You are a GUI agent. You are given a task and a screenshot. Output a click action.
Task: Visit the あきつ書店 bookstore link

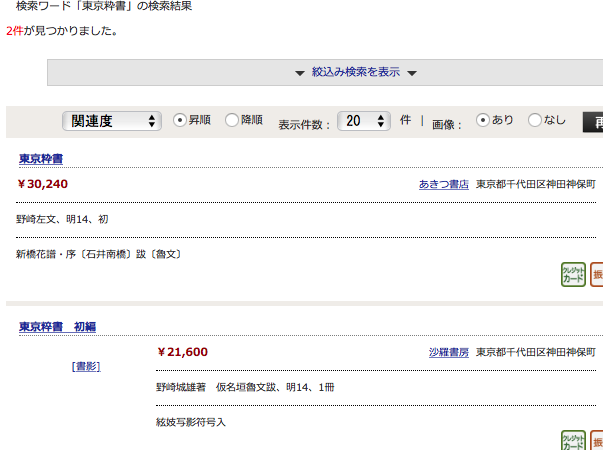click(x=443, y=184)
